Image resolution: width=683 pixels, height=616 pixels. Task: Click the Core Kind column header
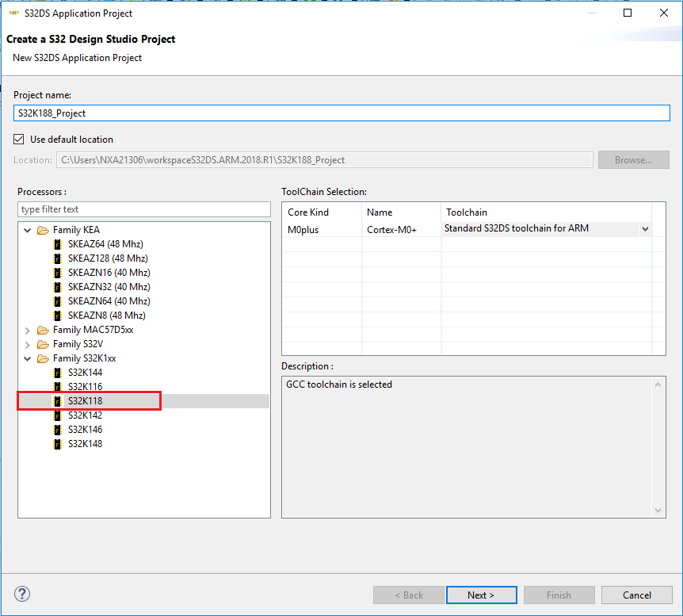coord(322,212)
